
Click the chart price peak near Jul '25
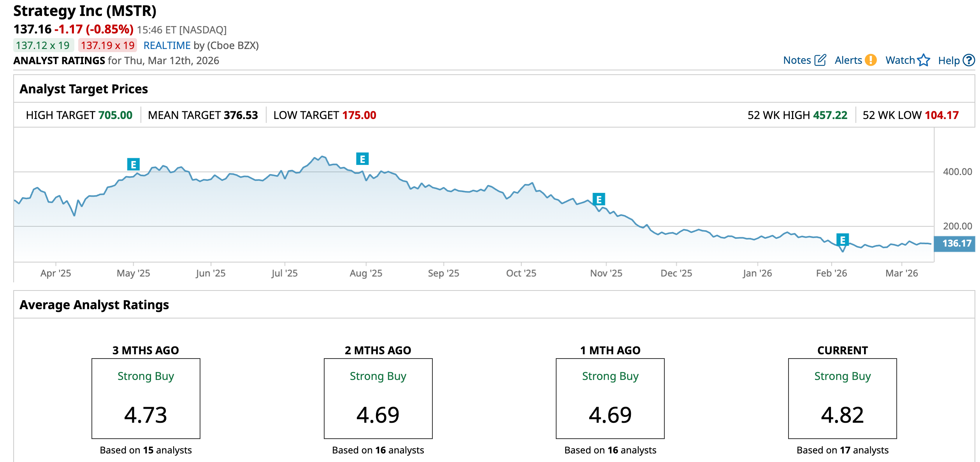pyautogui.click(x=321, y=157)
